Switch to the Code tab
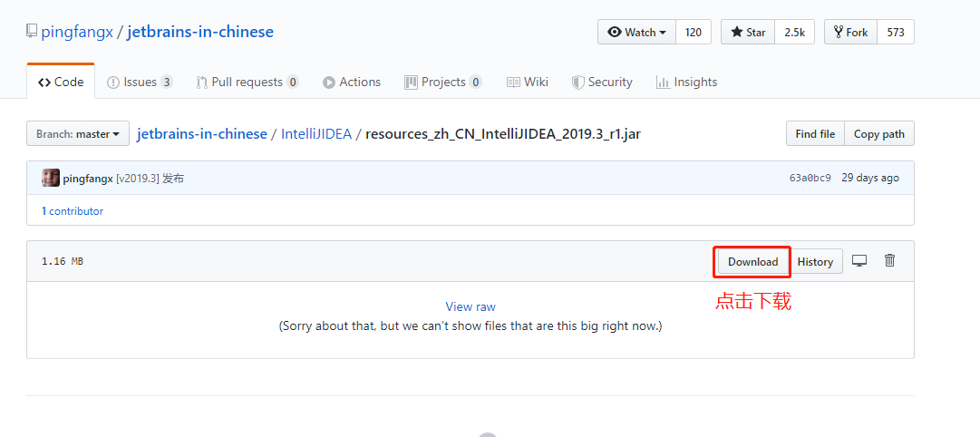This screenshot has height=437, width=980. coord(61,82)
